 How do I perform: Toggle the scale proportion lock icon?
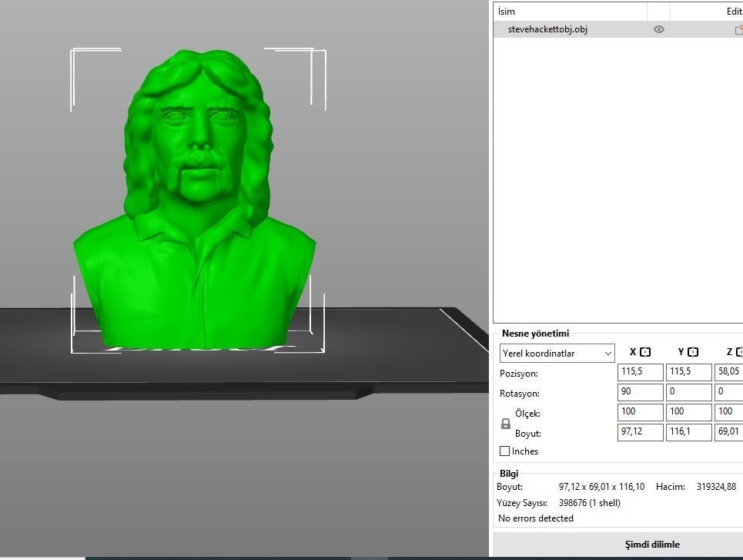click(506, 424)
